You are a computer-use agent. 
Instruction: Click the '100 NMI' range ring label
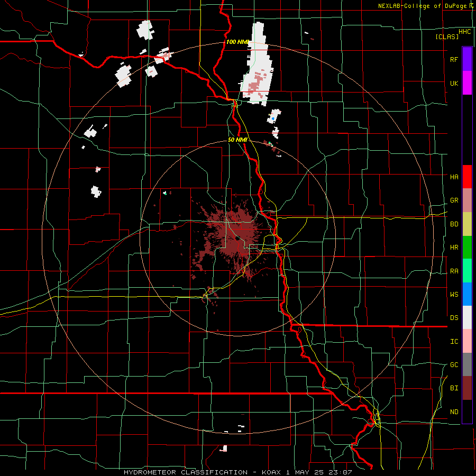[237, 42]
